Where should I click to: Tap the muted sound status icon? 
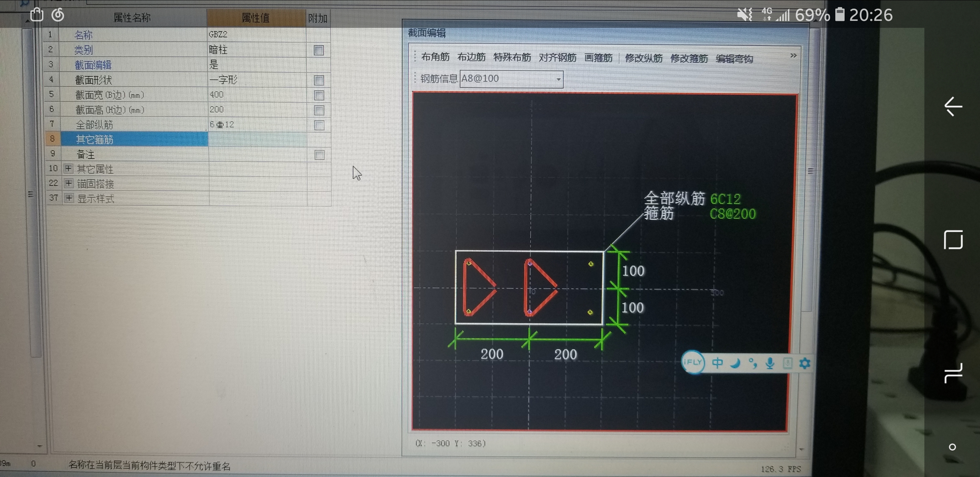pos(744,15)
